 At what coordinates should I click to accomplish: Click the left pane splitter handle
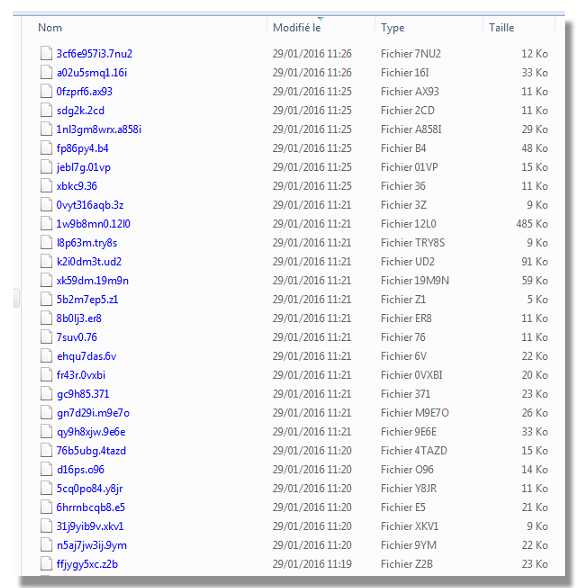(16, 298)
